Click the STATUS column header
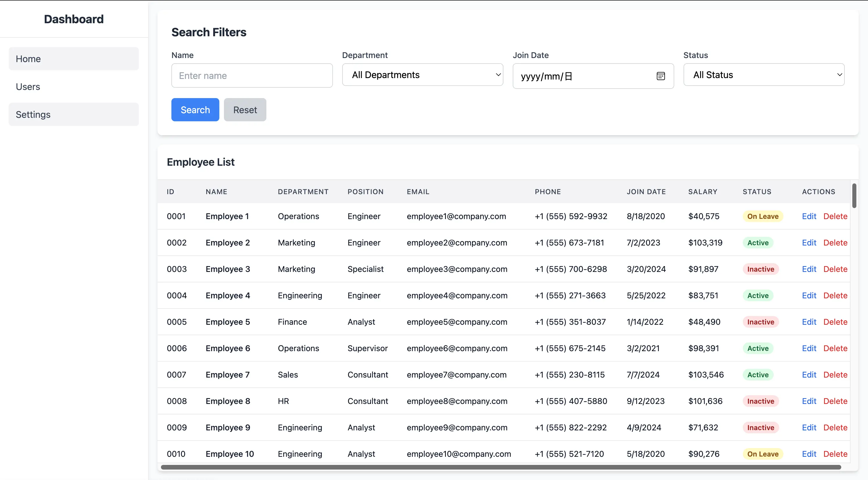This screenshot has width=868, height=480. 757,192
